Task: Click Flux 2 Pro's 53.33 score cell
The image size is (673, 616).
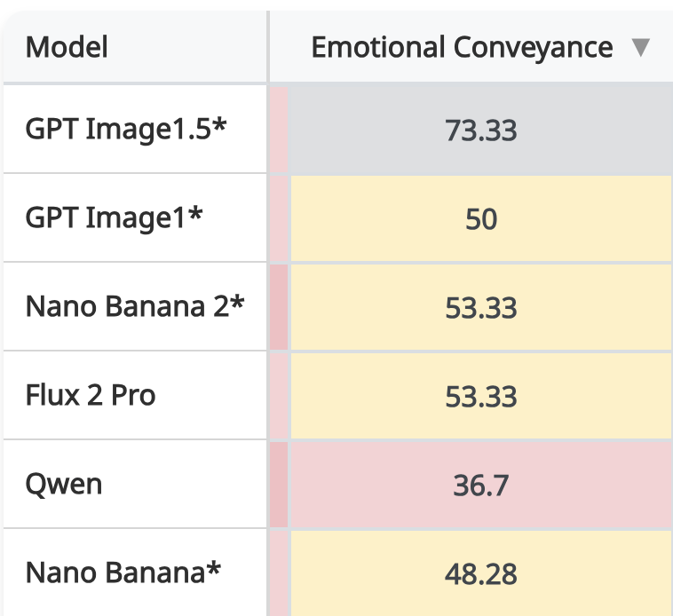Action: coord(481,396)
